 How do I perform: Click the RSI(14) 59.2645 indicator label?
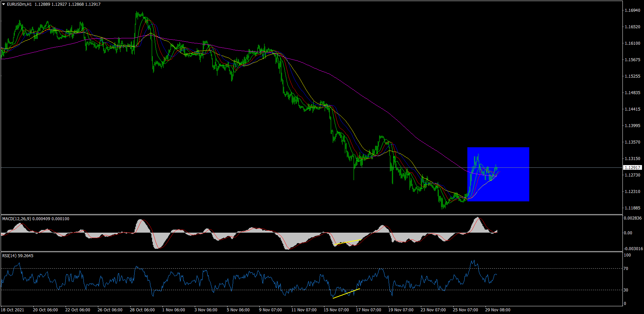18,256
